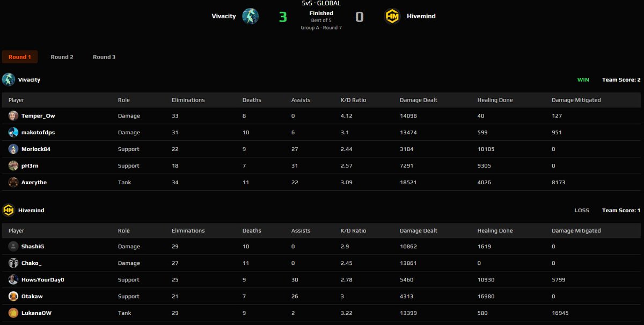
Task: Click the 5v5 · GLOBAL header text
Action: (x=321, y=3)
